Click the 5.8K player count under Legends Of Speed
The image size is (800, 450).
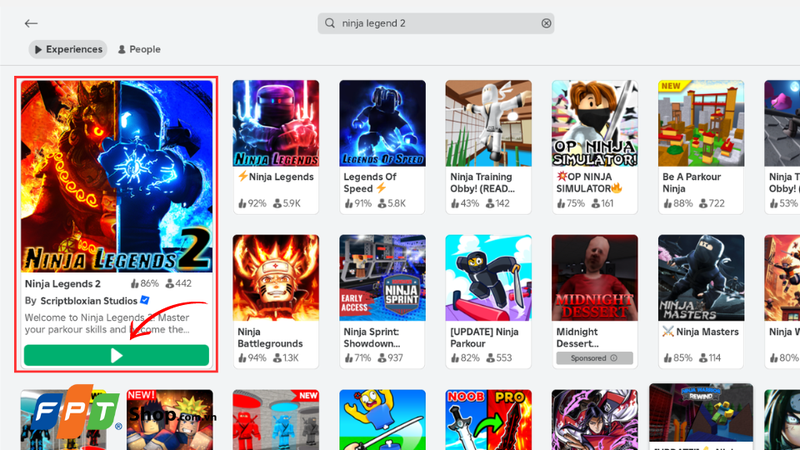392,204
